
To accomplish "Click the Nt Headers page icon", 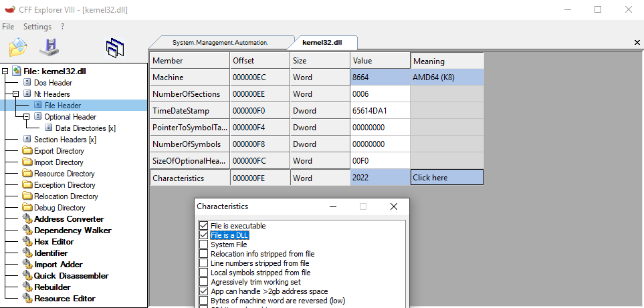I will tap(27, 94).
